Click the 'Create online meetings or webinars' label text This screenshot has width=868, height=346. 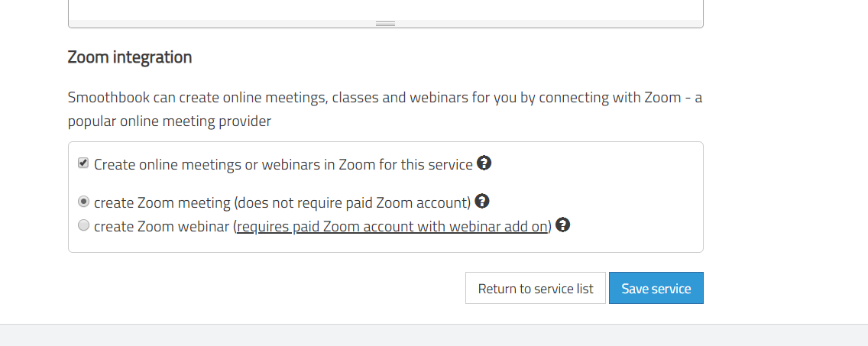(283, 164)
